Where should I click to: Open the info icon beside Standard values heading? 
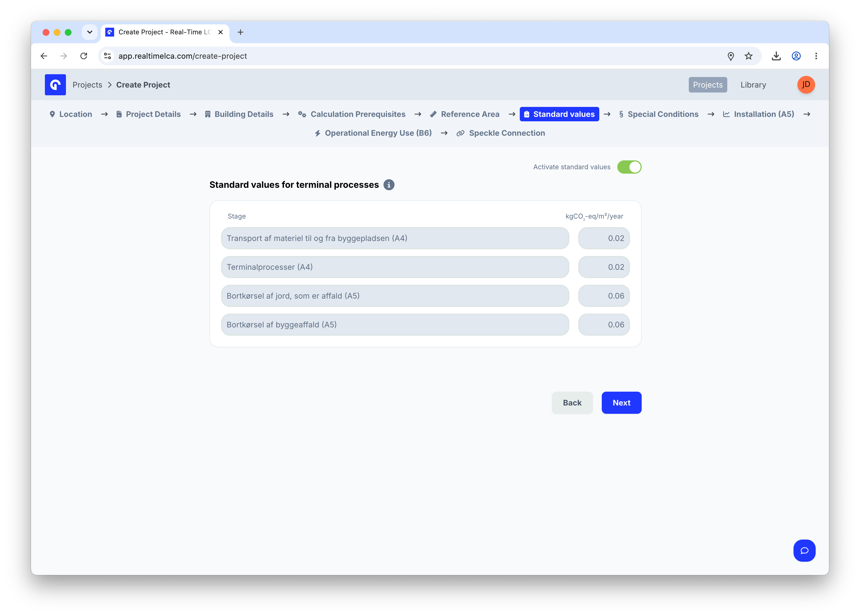tap(389, 185)
